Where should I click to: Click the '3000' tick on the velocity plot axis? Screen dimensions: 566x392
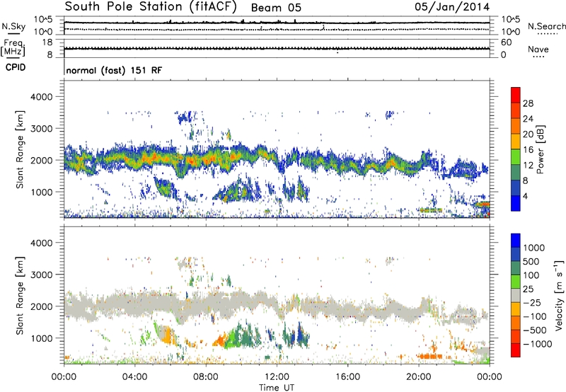tap(41, 275)
